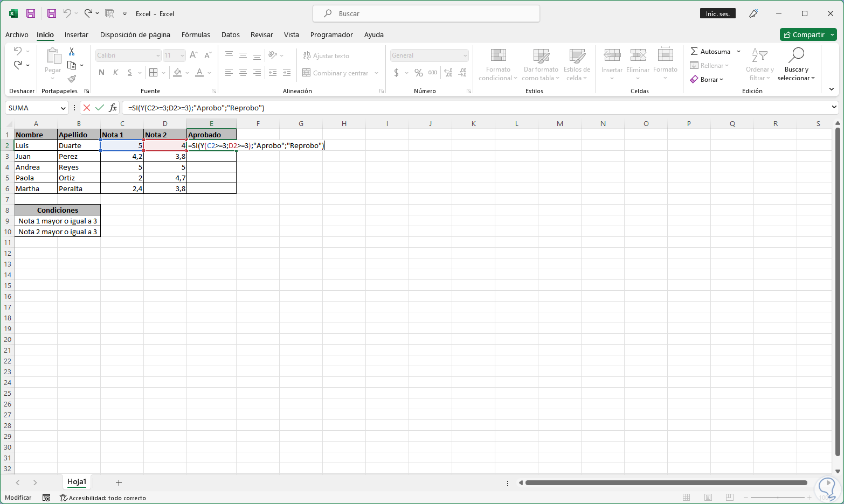Click the thousands separator 000 icon
The height and width of the screenshot is (504, 844).
coord(433,73)
